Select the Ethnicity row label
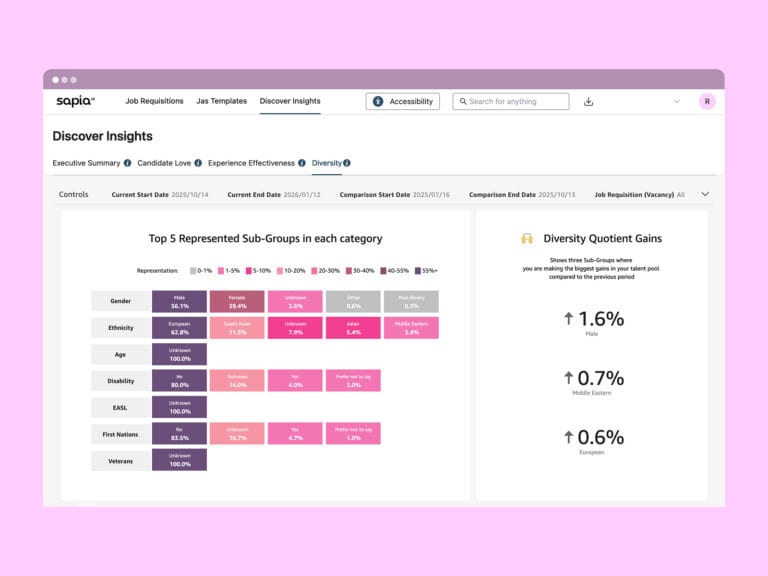Screen dimensions: 768x576 [x=120, y=328]
